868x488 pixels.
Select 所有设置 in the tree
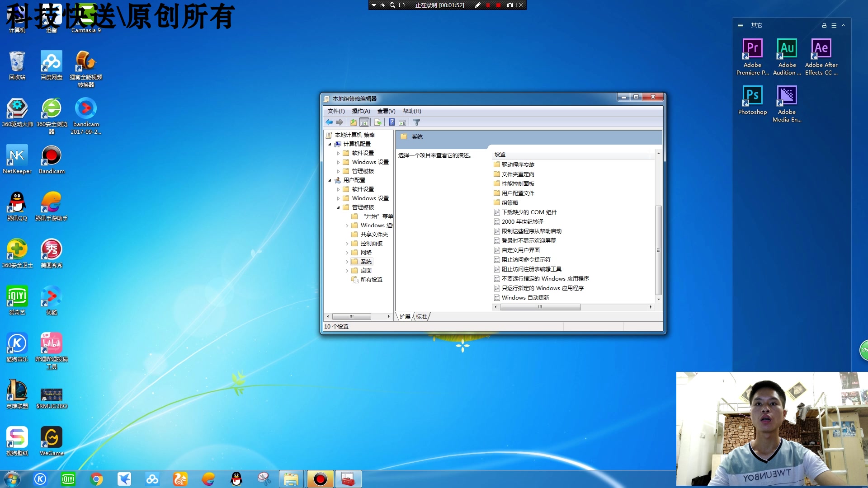click(371, 280)
